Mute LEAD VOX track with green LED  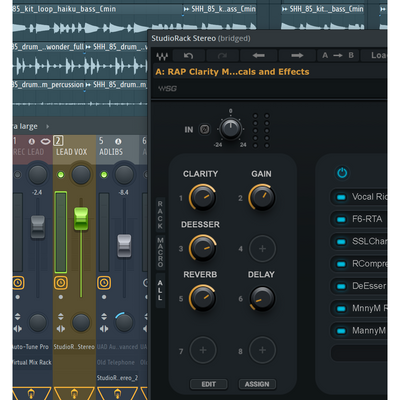click(x=61, y=175)
